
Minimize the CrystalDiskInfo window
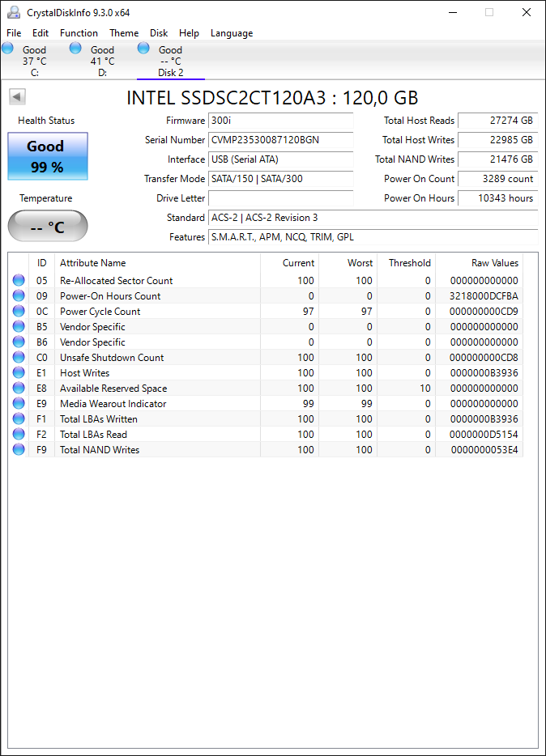(452, 12)
